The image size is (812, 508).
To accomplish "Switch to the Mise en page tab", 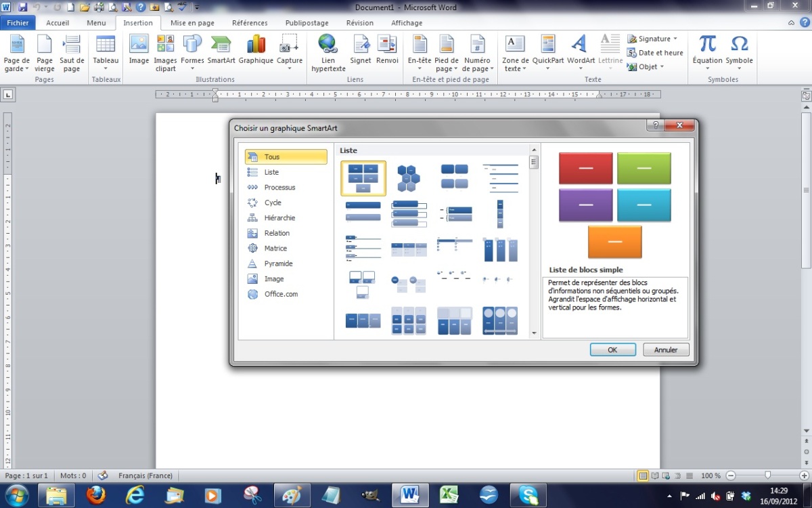I will [192, 23].
